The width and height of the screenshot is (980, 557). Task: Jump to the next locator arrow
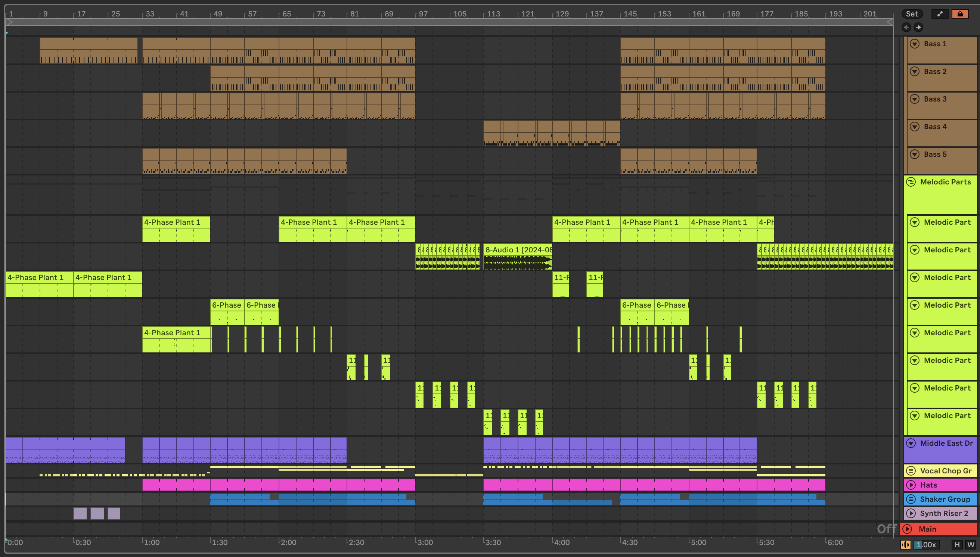(918, 27)
